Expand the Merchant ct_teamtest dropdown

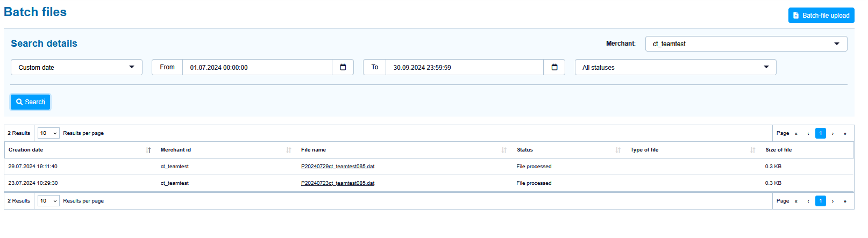pyautogui.click(x=746, y=44)
